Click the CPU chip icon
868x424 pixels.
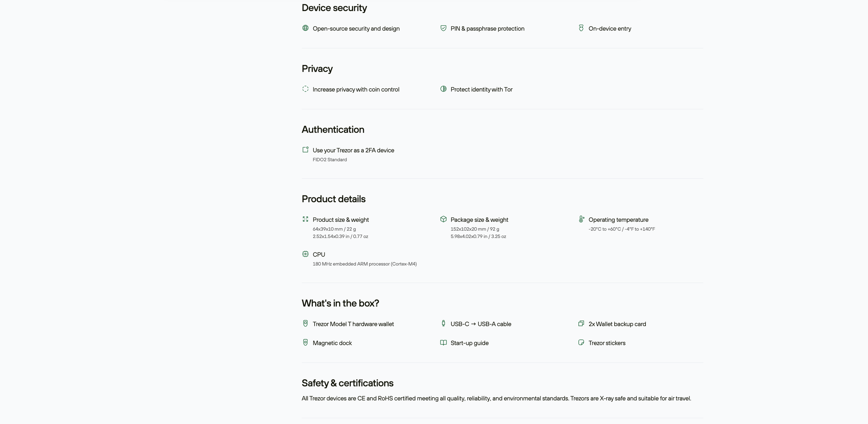pyautogui.click(x=305, y=254)
